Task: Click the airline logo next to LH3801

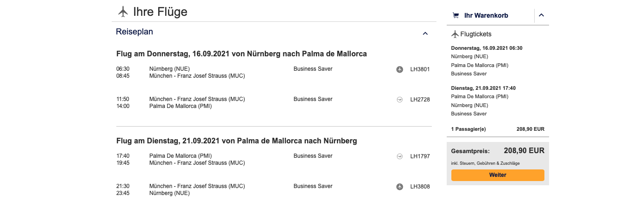Action: (399, 69)
